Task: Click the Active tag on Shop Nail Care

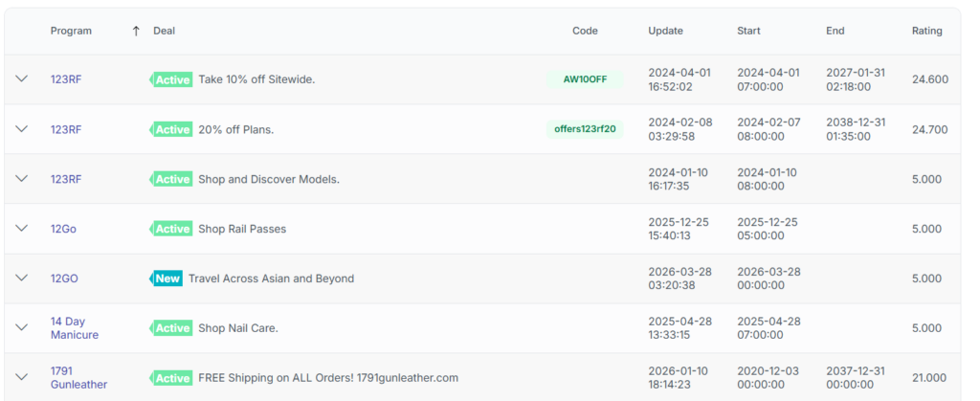Action: click(x=172, y=328)
